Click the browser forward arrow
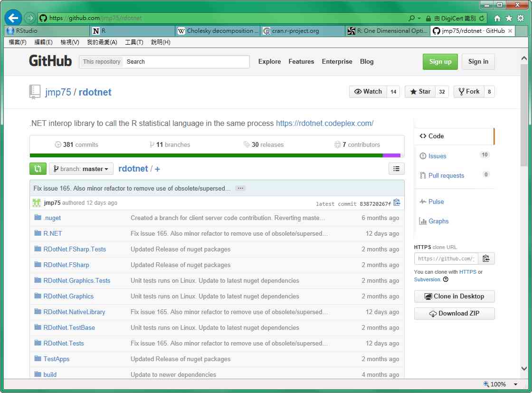The width and height of the screenshot is (532, 393). point(30,18)
